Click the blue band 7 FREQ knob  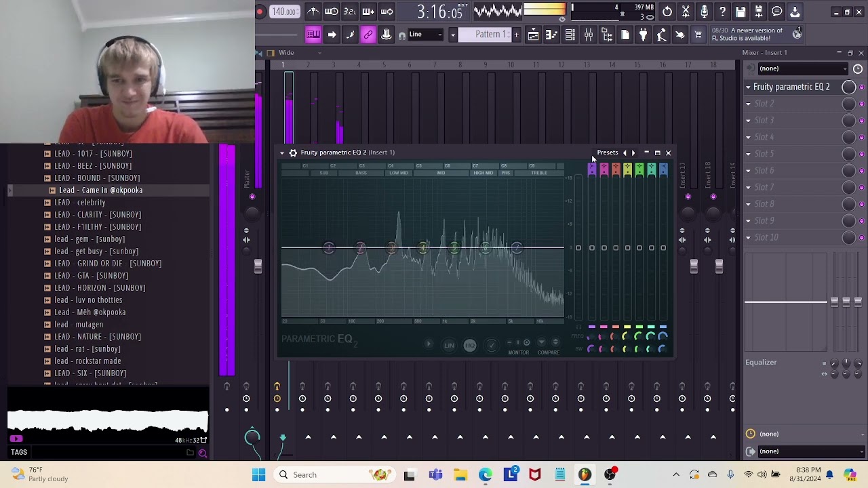pos(663,336)
